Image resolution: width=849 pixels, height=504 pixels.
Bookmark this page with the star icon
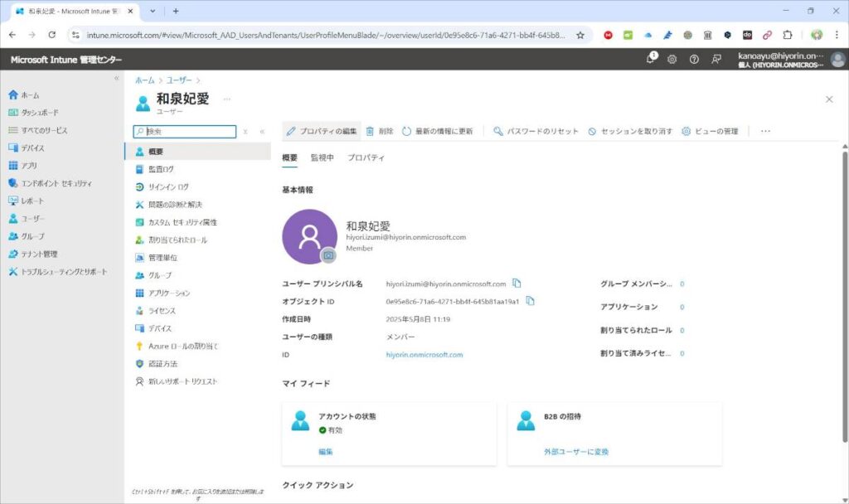click(580, 35)
